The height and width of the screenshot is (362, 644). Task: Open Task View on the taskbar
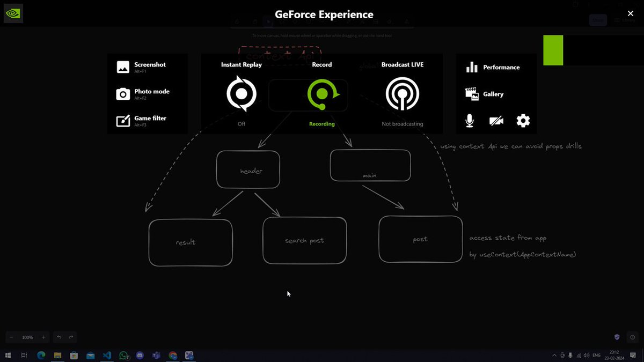[24, 355]
